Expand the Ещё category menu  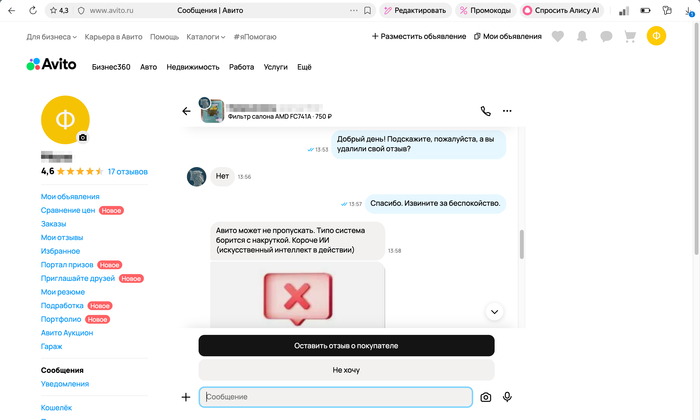pyautogui.click(x=305, y=68)
